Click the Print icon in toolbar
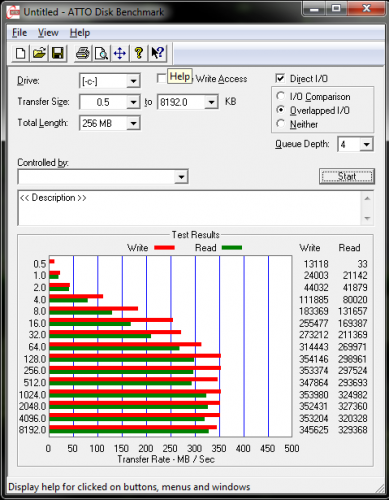Screen dimensions: 389x500 pyautogui.click(x=83, y=53)
